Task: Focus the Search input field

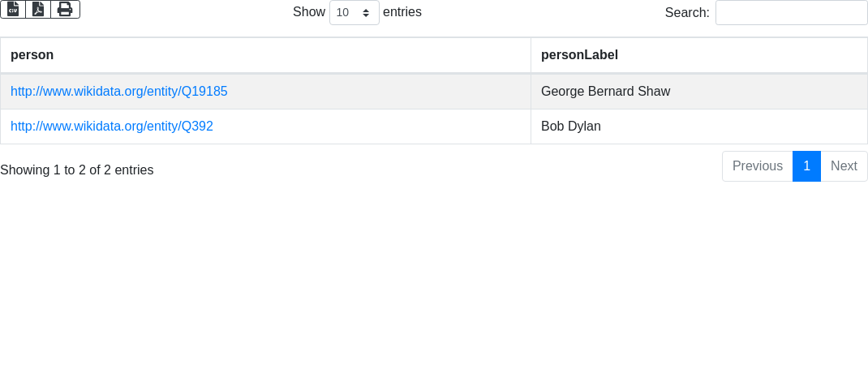Action: tap(791, 12)
